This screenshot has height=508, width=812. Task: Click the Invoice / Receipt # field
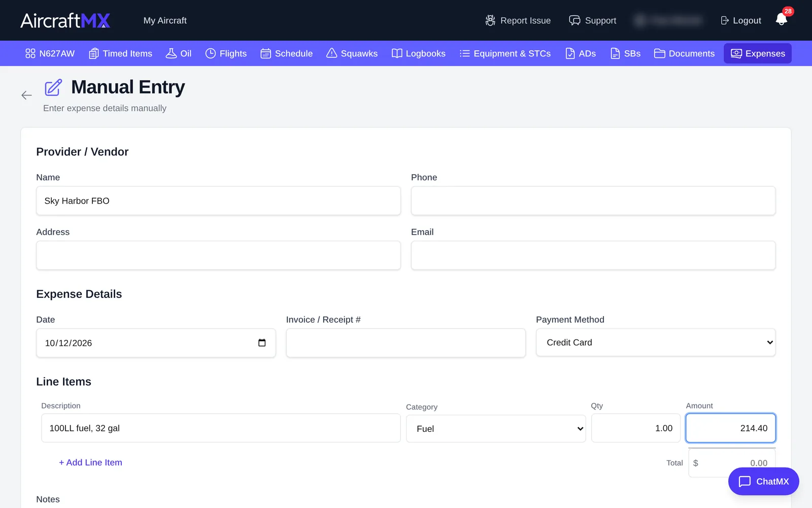tap(406, 343)
